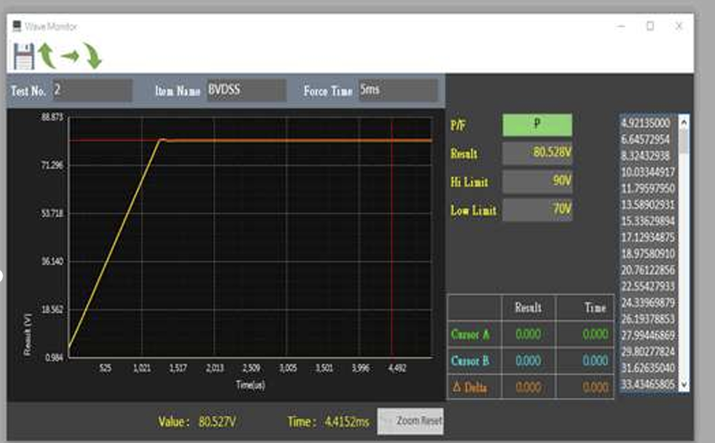Select list value 11.79597950
The width and height of the screenshot is (715, 443).
pyautogui.click(x=648, y=188)
